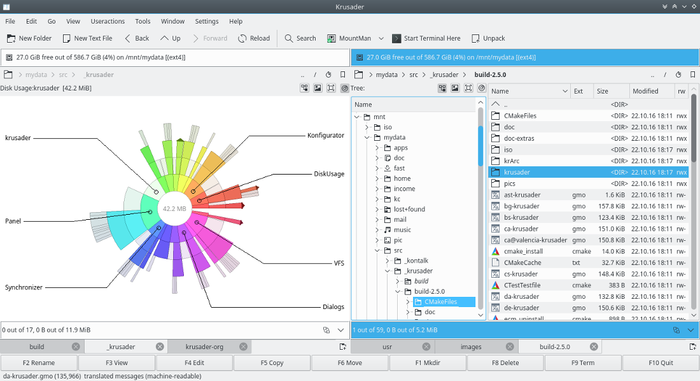
Task: Open MountMan from the toolbar
Action: (x=349, y=38)
